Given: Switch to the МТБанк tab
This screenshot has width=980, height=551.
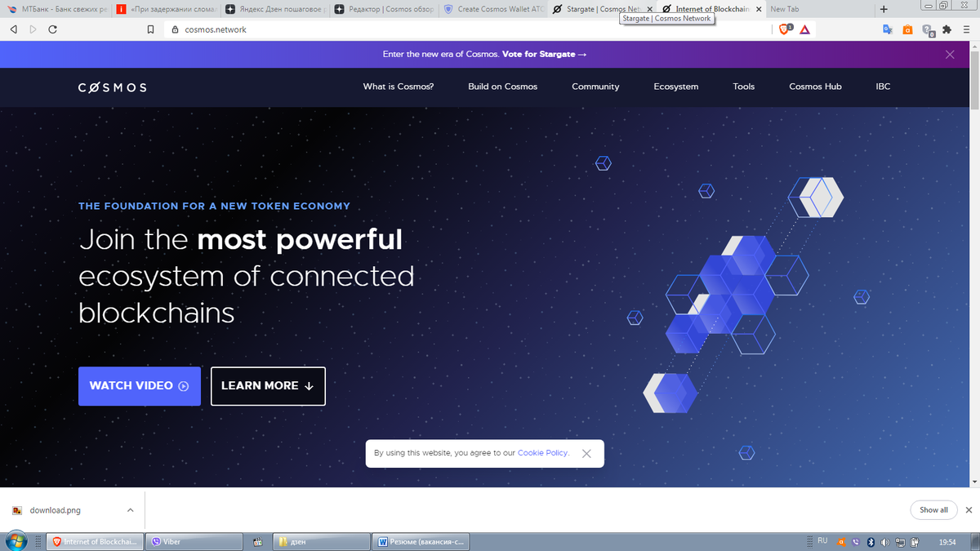Looking at the screenshot, I should coord(56,9).
